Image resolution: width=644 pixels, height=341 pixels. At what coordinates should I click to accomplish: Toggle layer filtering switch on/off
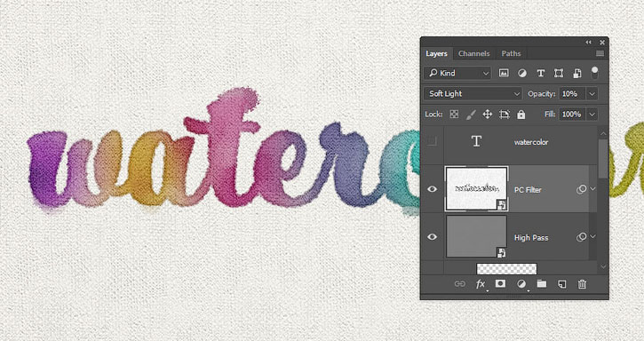[x=594, y=72]
